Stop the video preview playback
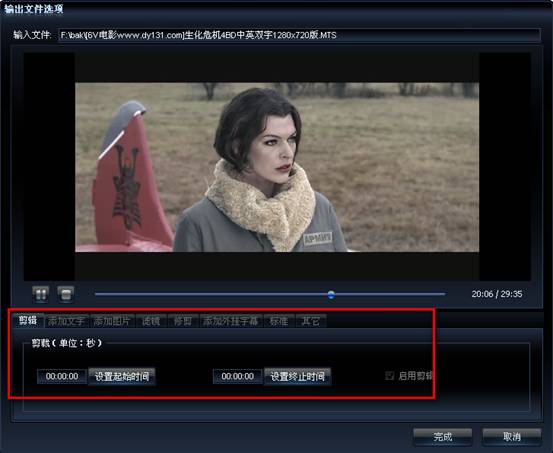This screenshot has height=453, width=553. coord(66,294)
